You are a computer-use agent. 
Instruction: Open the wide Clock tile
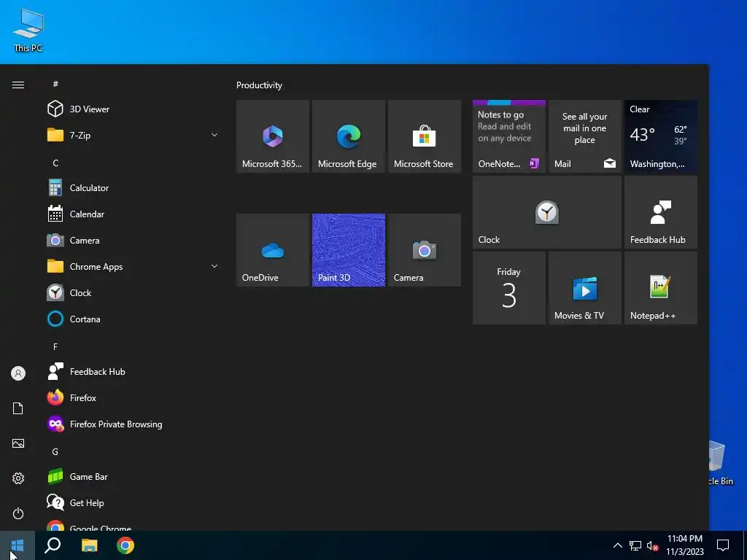click(x=547, y=212)
